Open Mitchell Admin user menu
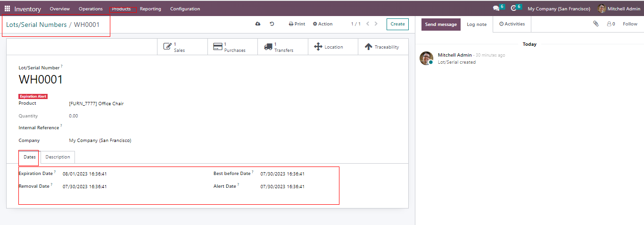 (619, 8)
